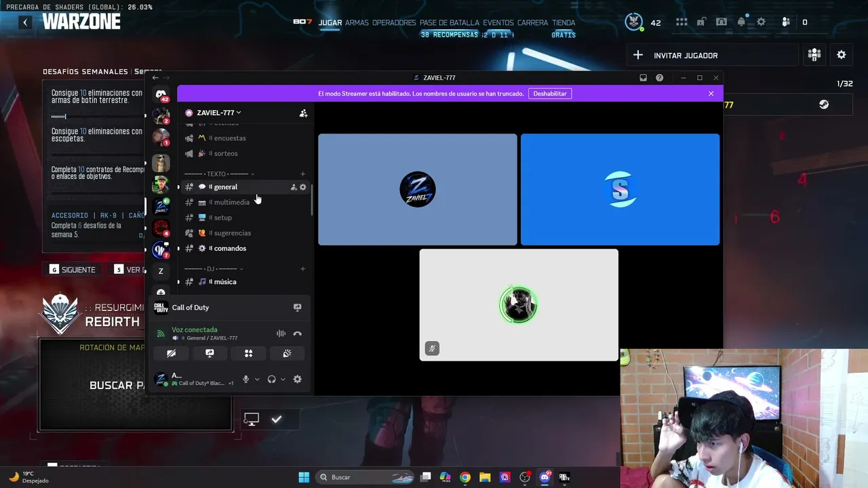
Task: Click Deshabilitar Streamer mode button
Action: click(x=550, y=94)
